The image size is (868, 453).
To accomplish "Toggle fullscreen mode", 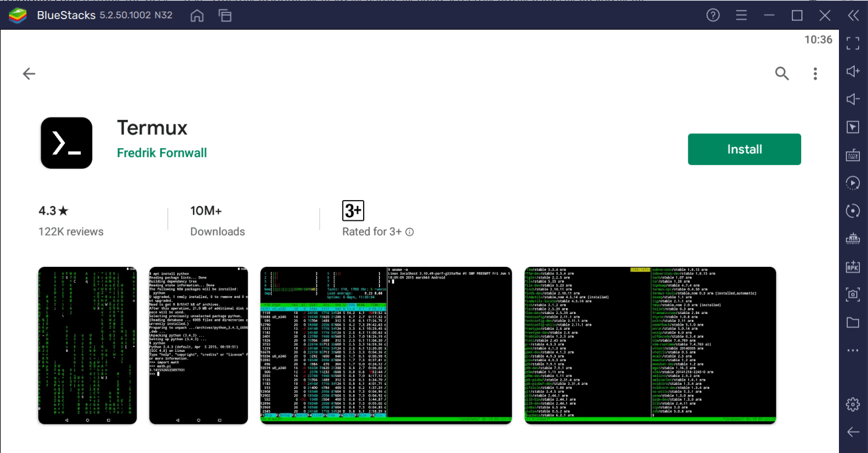I will (853, 43).
